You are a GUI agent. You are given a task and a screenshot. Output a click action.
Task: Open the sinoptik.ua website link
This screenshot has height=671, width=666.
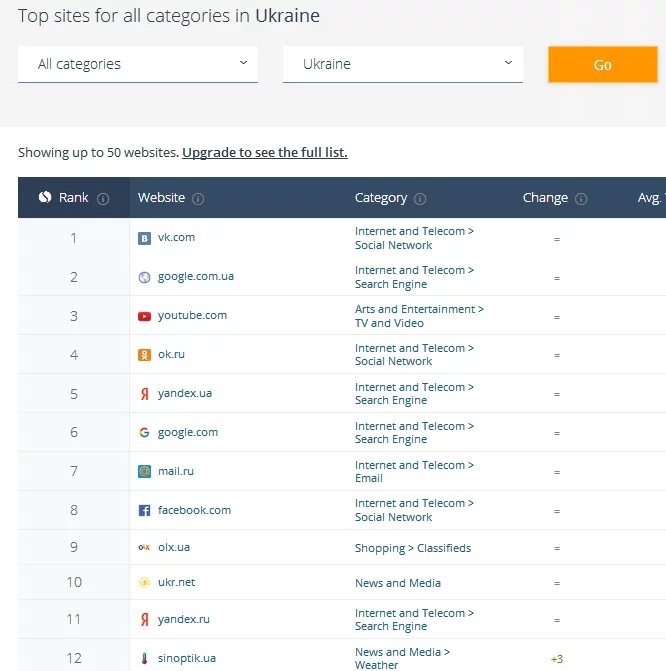coord(187,658)
